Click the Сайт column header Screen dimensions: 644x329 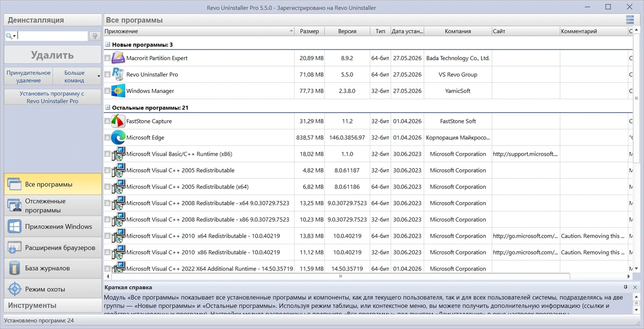525,31
